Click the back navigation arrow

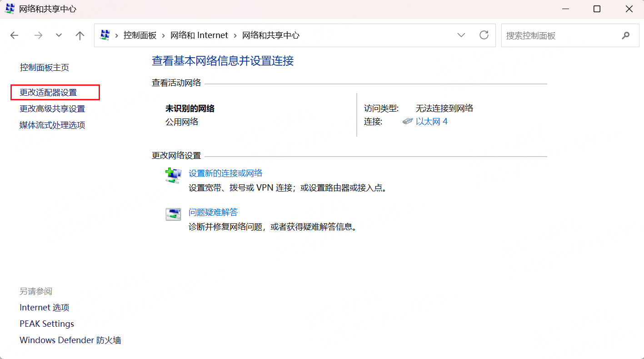click(15, 35)
